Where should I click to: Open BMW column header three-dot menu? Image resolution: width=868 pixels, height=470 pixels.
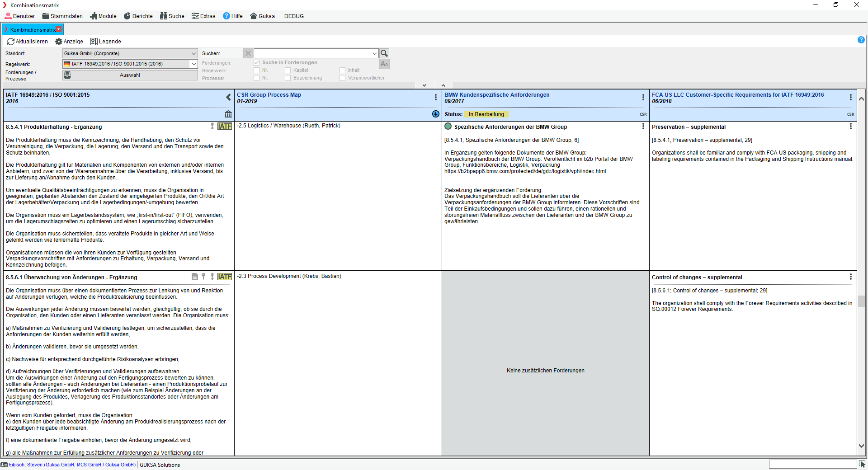(643, 97)
